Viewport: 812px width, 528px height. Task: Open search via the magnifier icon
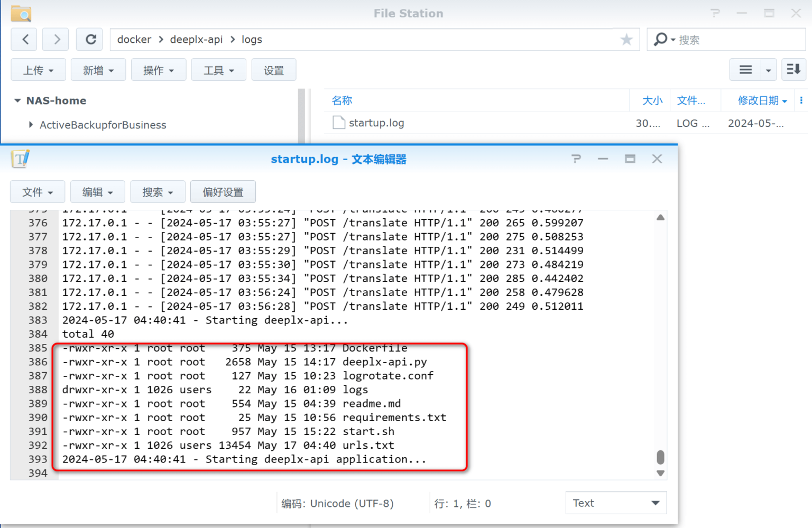(x=662, y=39)
